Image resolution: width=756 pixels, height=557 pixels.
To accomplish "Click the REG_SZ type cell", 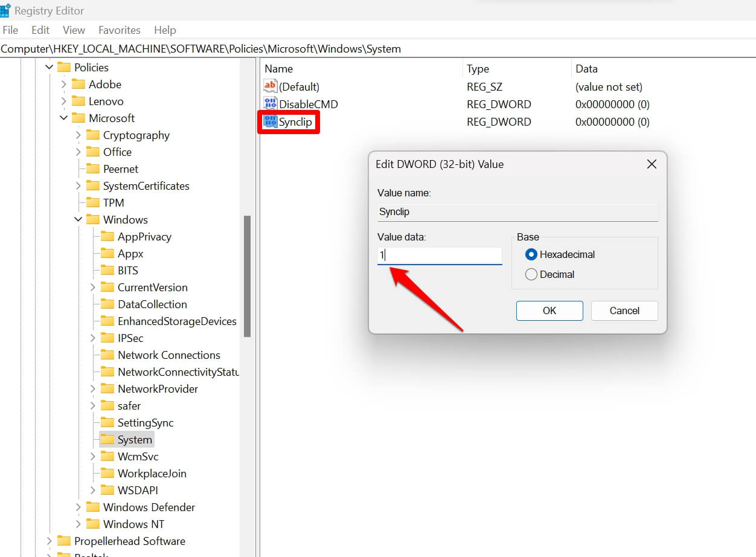I will point(485,86).
